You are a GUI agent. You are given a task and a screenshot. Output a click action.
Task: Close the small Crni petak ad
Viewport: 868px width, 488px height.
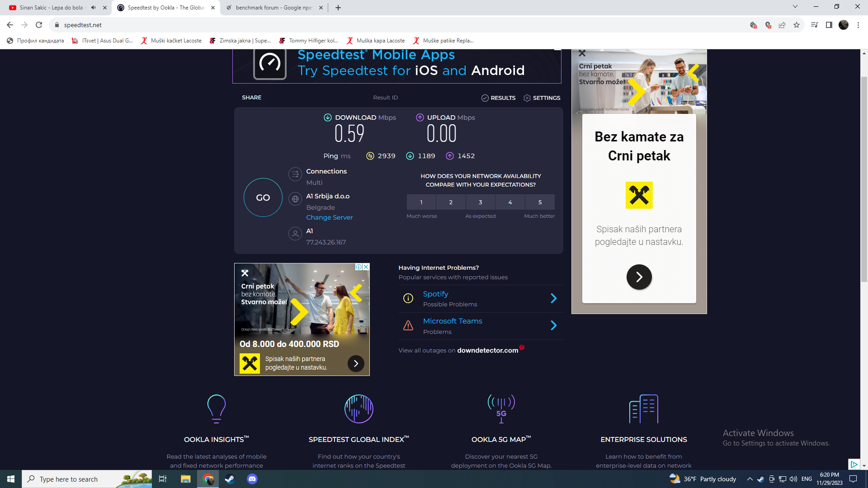pos(366,267)
